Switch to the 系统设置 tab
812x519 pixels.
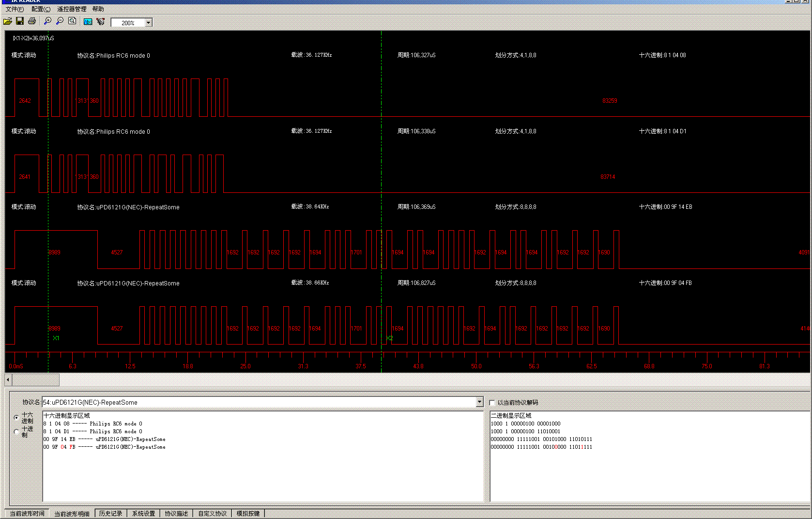[144, 514]
